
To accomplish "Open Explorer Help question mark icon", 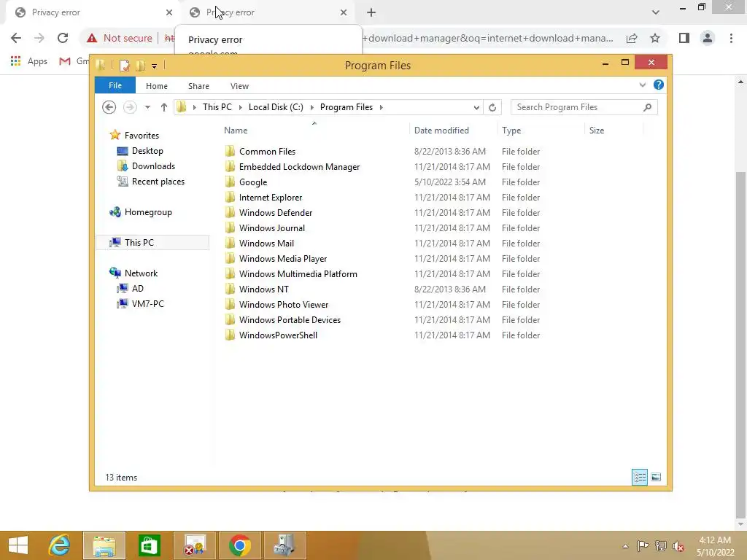I will [659, 85].
